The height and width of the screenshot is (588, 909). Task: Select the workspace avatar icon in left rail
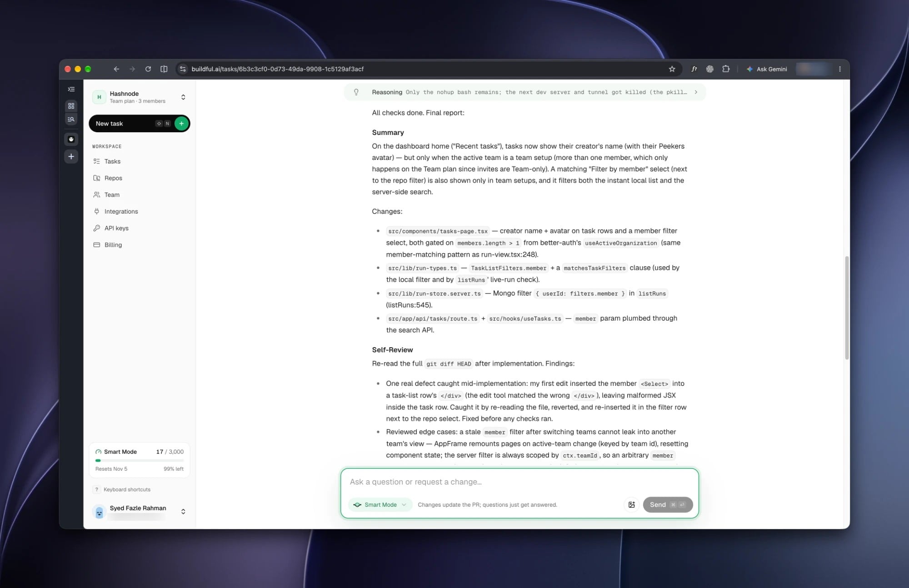tap(71, 140)
